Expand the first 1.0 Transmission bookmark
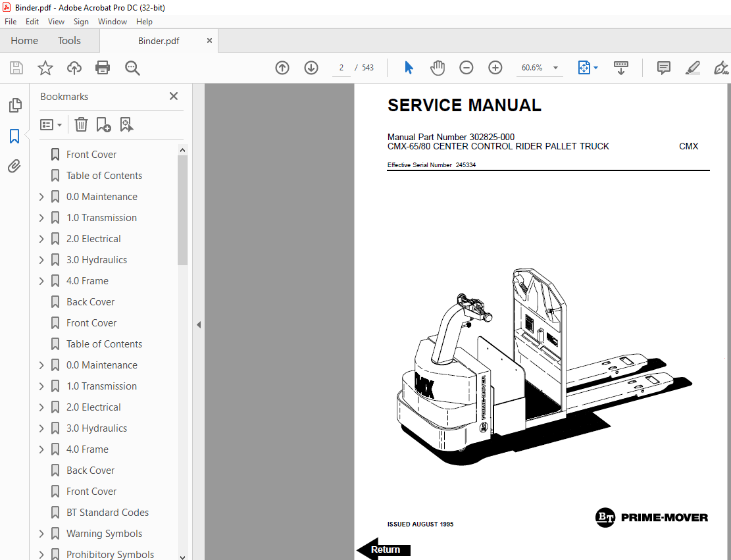Viewport: 731px width, 560px height. coord(41,218)
